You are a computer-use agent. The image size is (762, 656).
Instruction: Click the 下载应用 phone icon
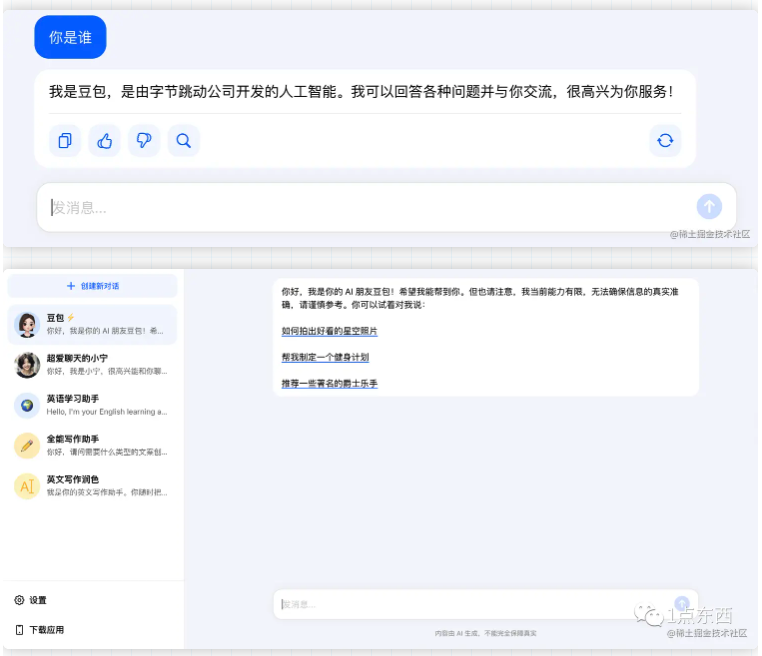(19, 630)
